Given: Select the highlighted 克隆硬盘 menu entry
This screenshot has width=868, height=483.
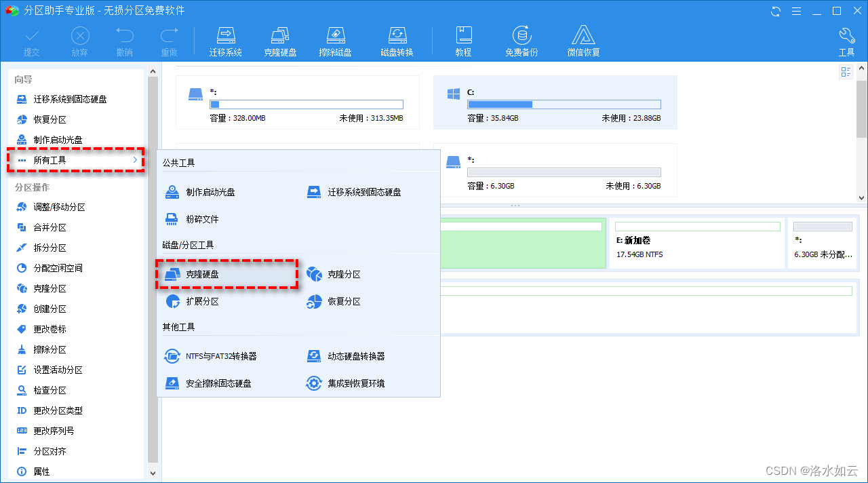Looking at the screenshot, I should (x=205, y=273).
